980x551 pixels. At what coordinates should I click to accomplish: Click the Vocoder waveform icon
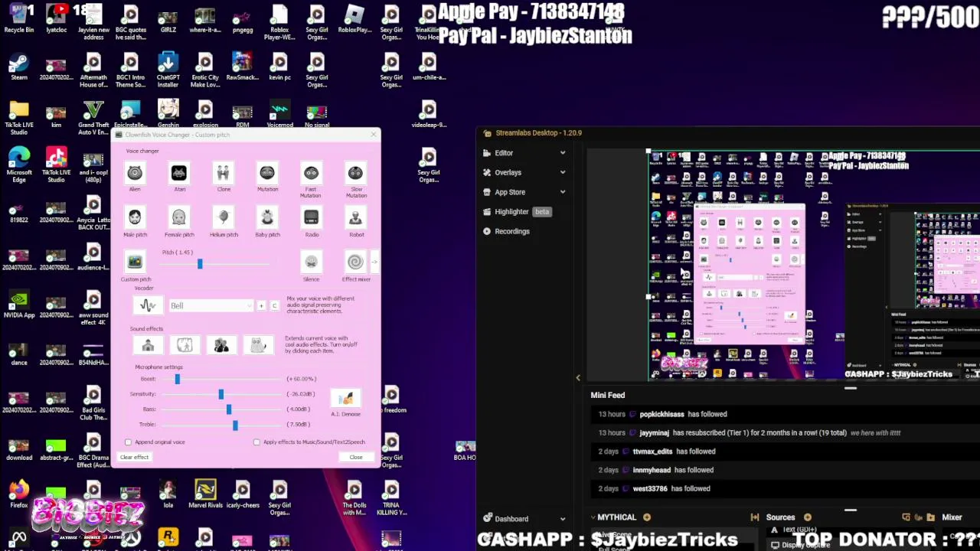click(x=148, y=305)
